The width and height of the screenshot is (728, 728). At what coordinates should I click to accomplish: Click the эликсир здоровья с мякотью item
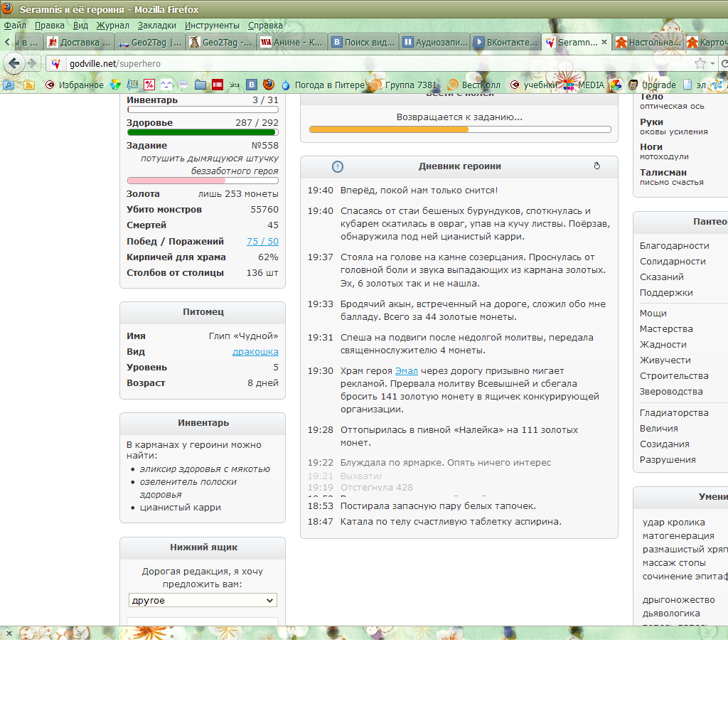click(x=205, y=469)
